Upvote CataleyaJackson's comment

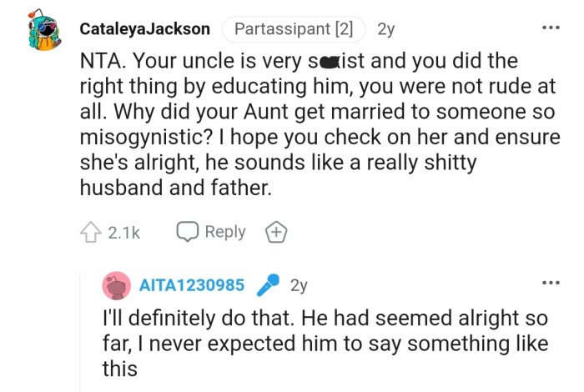click(x=90, y=232)
